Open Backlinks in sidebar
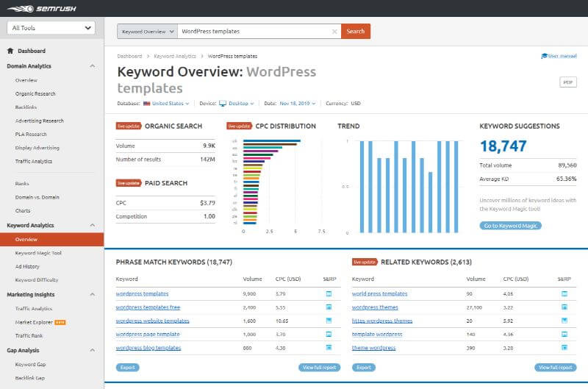Viewport: 588px width, 389px height. [26, 107]
